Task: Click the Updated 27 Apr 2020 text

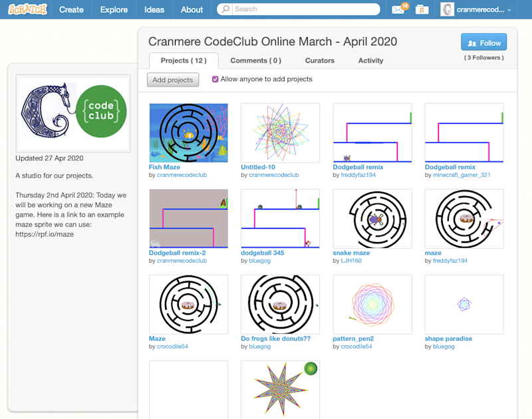Action: click(x=49, y=158)
